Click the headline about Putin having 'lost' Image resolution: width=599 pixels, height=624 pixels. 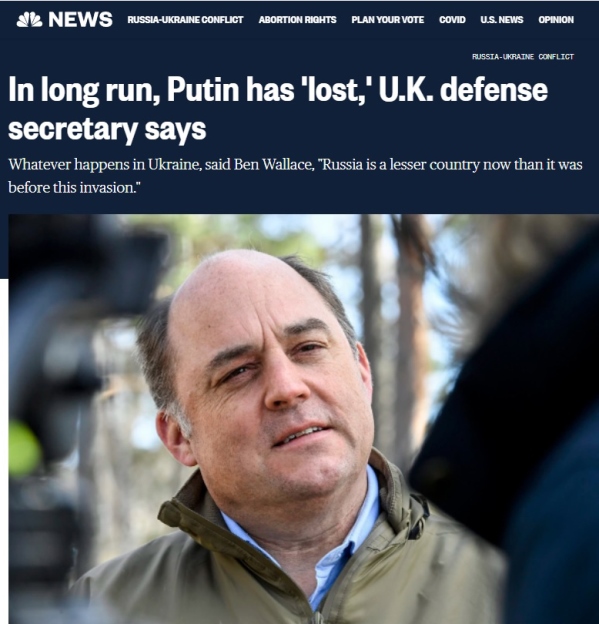click(x=278, y=108)
